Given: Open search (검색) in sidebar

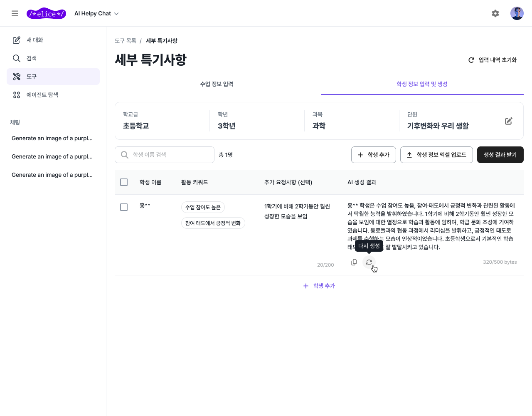Looking at the screenshot, I should [x=32, y=58].
